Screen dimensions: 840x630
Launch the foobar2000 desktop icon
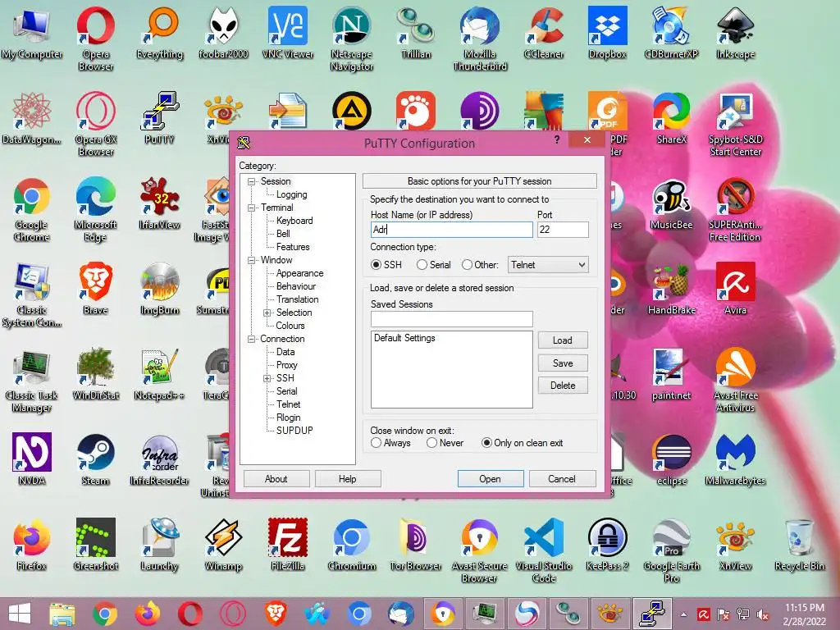[x=223, y=32]
